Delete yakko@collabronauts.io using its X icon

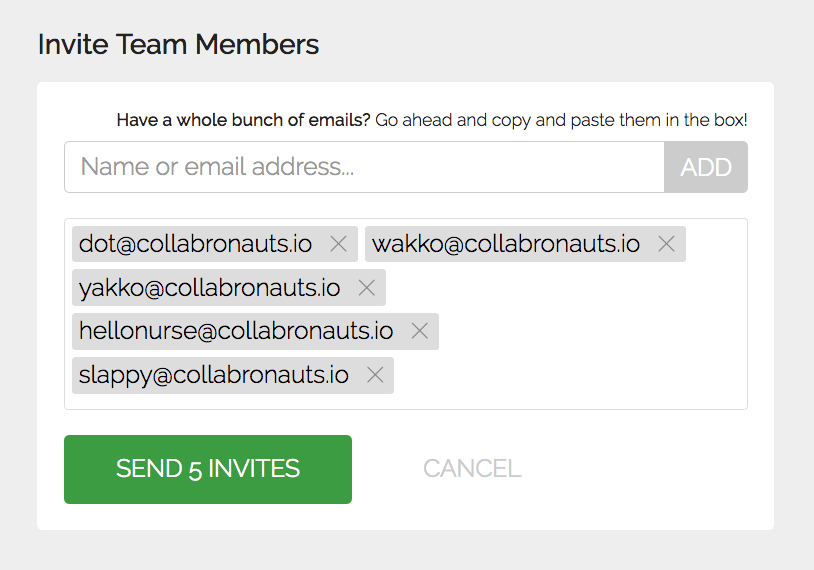coord(366,288)
